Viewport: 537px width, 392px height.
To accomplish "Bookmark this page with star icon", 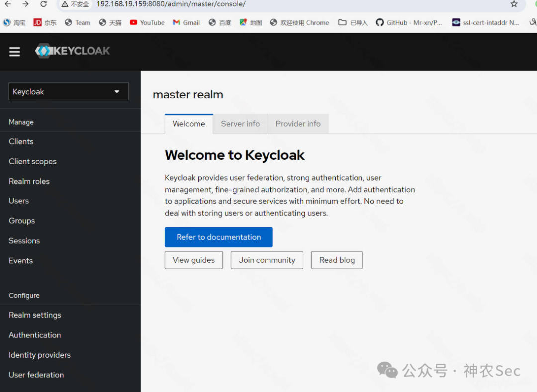I will pos(514,4).
